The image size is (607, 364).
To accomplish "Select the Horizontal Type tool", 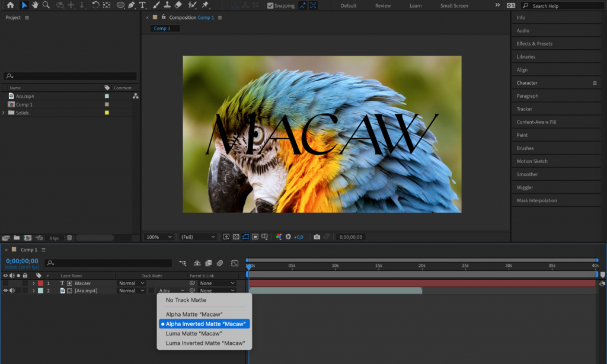I will click(142, 6).
